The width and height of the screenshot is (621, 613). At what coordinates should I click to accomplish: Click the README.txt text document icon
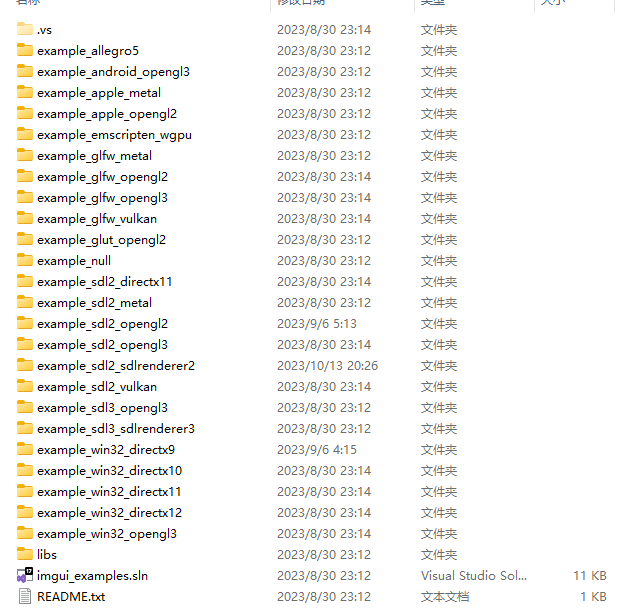pyautogui.click(x=25, y=596)
